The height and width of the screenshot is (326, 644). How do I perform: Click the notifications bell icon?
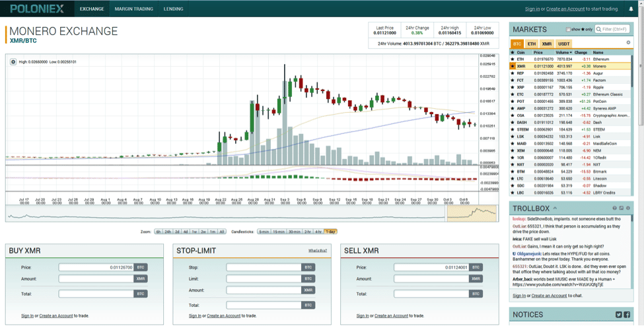[x=631, y=9]
